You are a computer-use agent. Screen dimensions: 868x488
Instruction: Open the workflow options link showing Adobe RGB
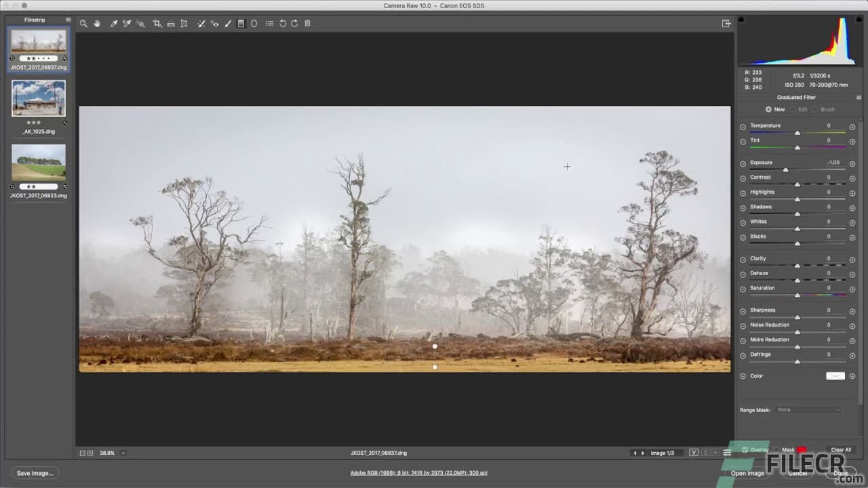420,472
